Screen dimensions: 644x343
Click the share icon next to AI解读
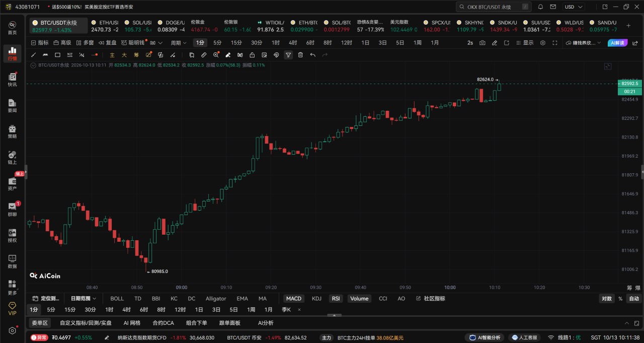[635, 43]
